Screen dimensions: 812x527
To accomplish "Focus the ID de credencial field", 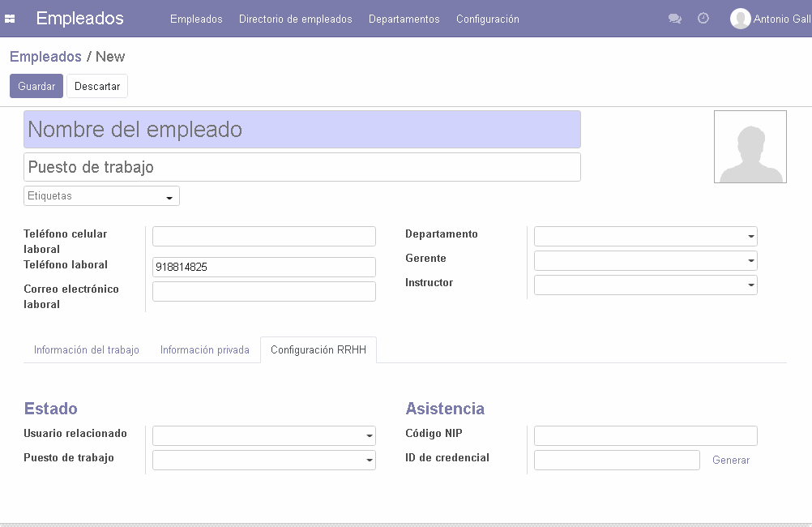I will [x=617, y=461].
